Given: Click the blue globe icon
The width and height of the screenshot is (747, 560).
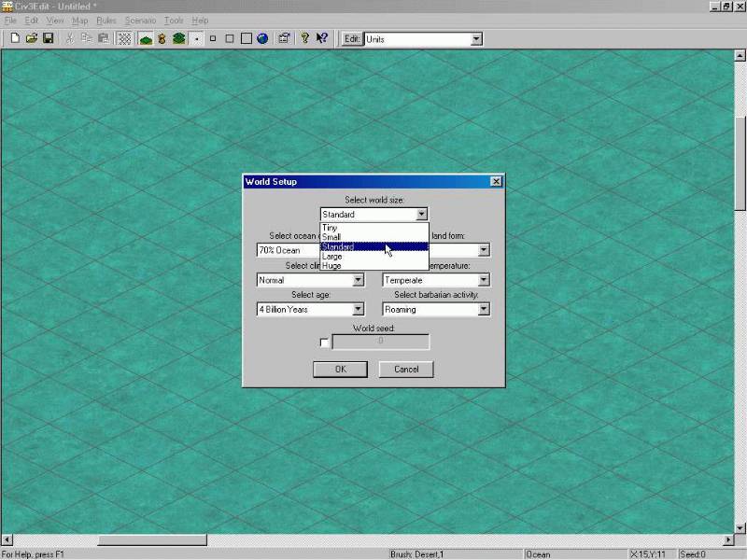Looking at the screenshot, I should 262,38.
